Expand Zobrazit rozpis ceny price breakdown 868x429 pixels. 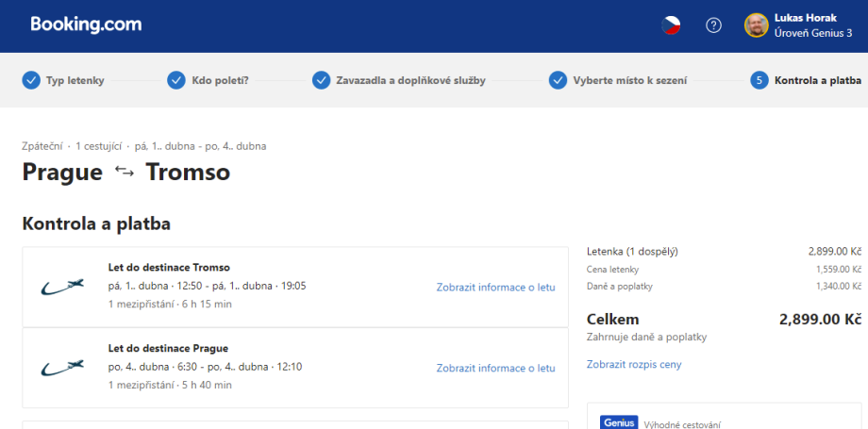634,364
